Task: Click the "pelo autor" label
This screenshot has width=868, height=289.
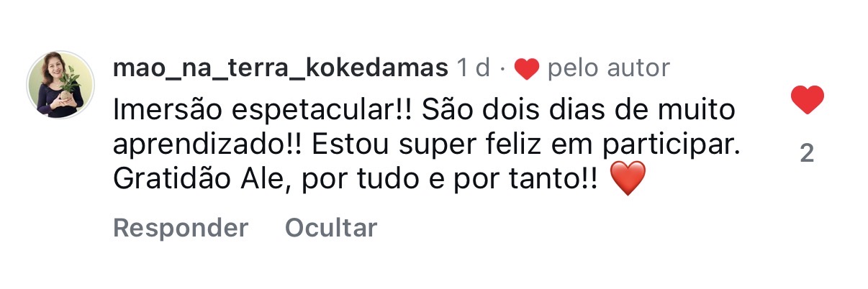Action: click(609, 68)
